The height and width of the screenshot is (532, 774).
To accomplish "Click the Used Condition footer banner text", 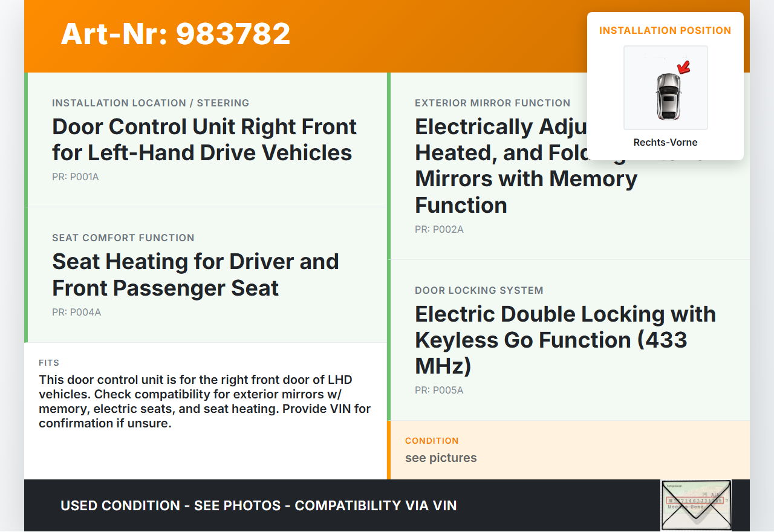I will pos(258,505).
